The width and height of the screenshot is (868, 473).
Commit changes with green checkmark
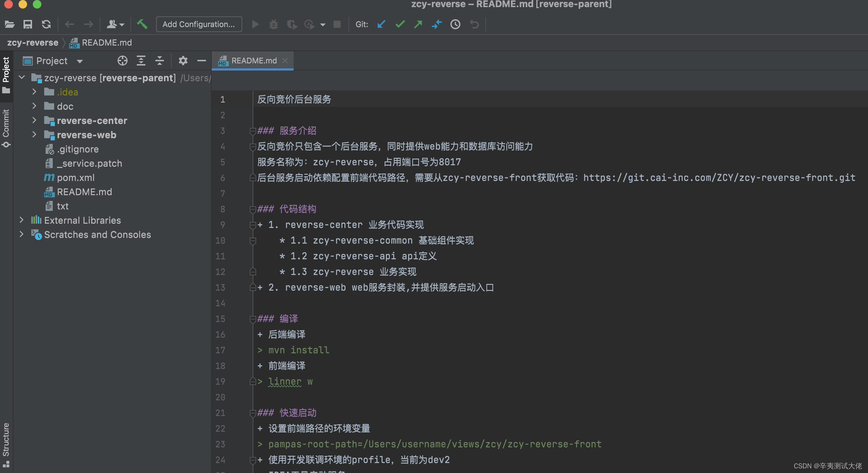pyautogui.click(x=400, y=24)
